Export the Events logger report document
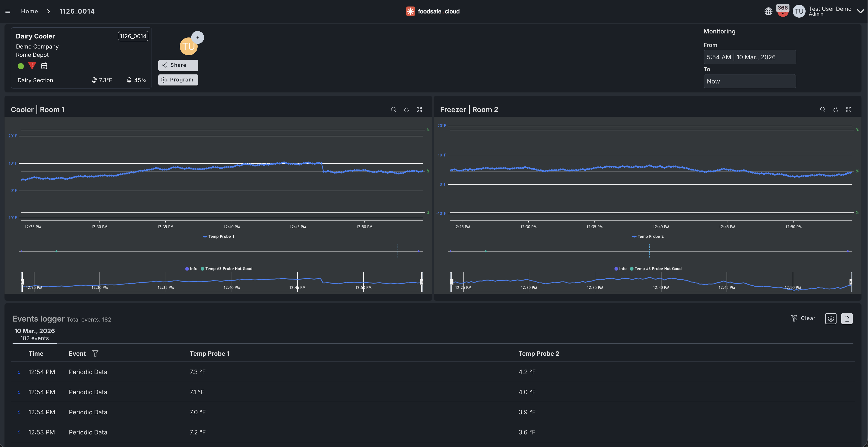This screenshot has height=447, width=868. tap(847, 319)
